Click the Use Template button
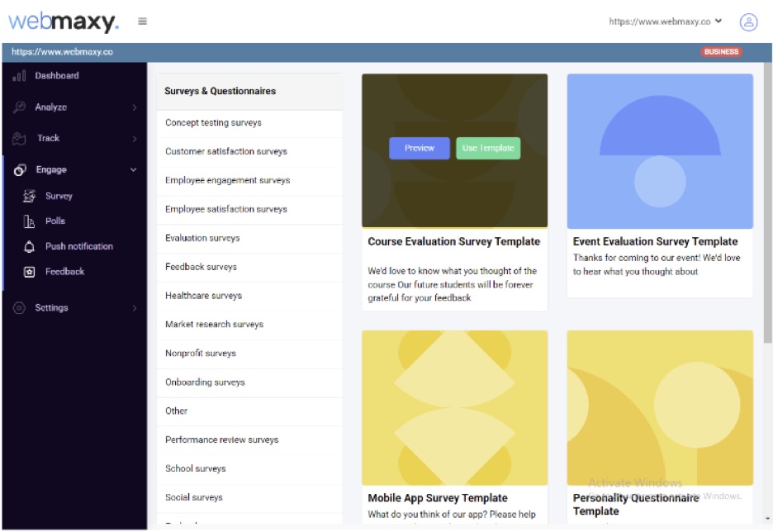The width and height of the screenshot is (773, 532). click(488, 148)
